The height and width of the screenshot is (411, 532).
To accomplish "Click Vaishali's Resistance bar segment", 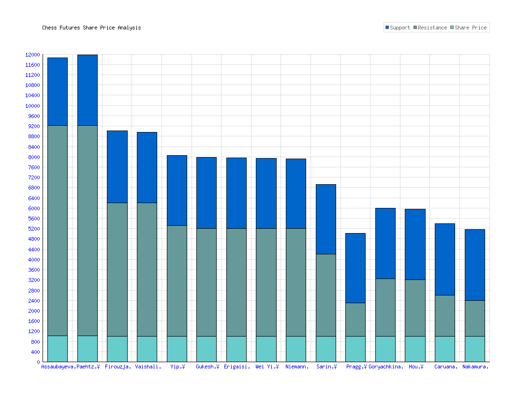I will click(147, 270).
